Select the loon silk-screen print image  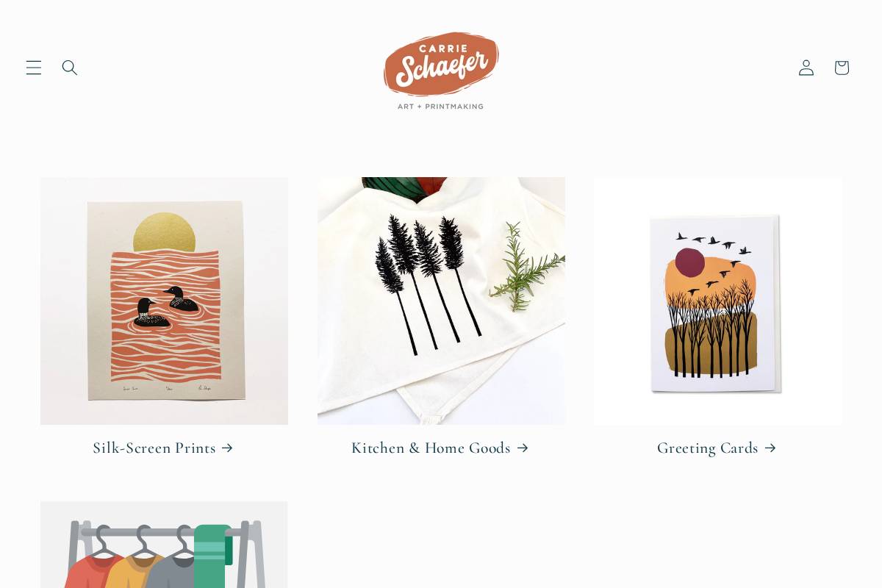tap(164, 301)
